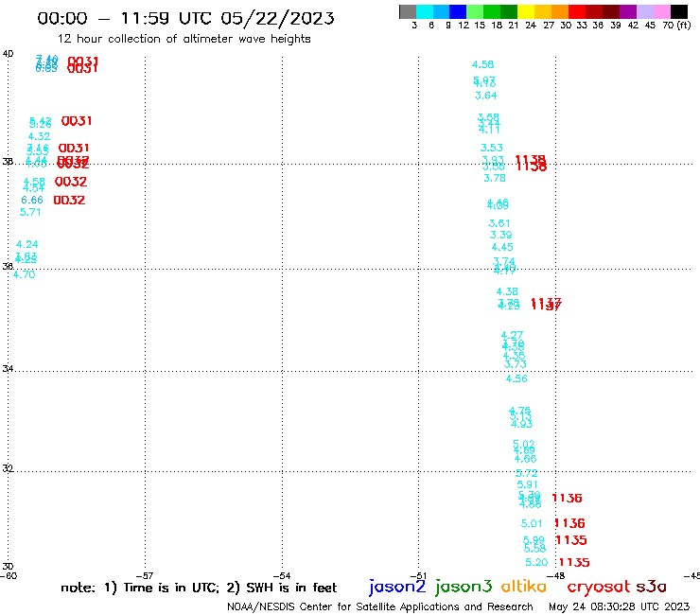
Task: Select the wave height reading 5.71
Action: (30, 213)
